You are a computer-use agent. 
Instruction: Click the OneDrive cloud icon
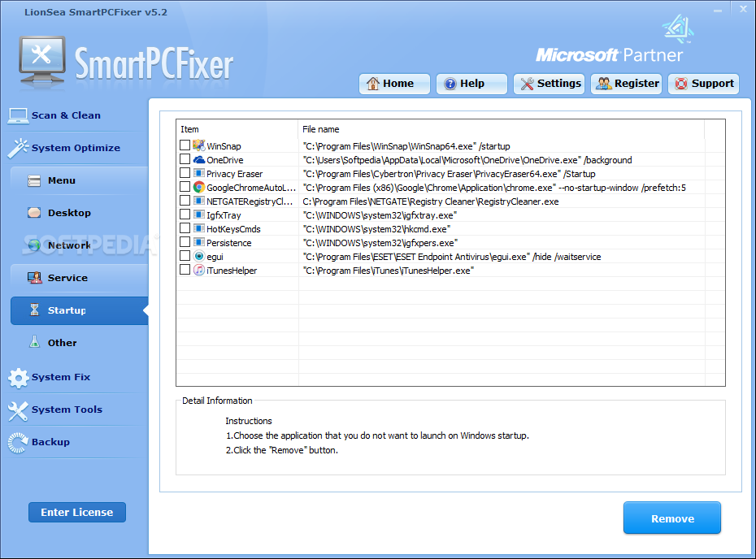point(198,159)
